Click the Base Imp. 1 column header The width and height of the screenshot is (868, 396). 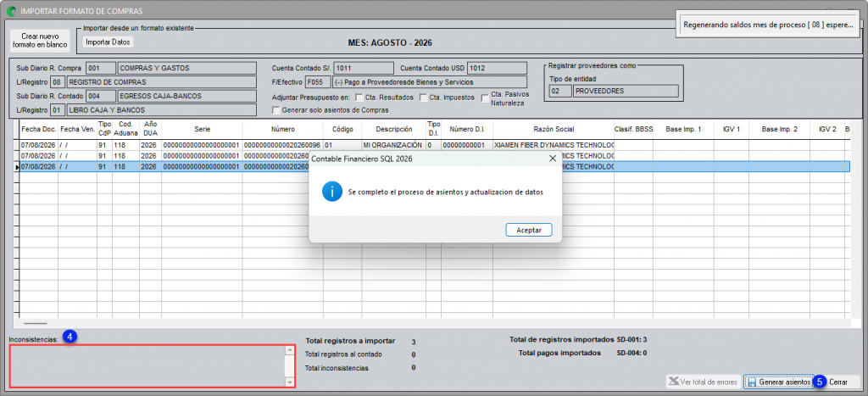(684, 129)
